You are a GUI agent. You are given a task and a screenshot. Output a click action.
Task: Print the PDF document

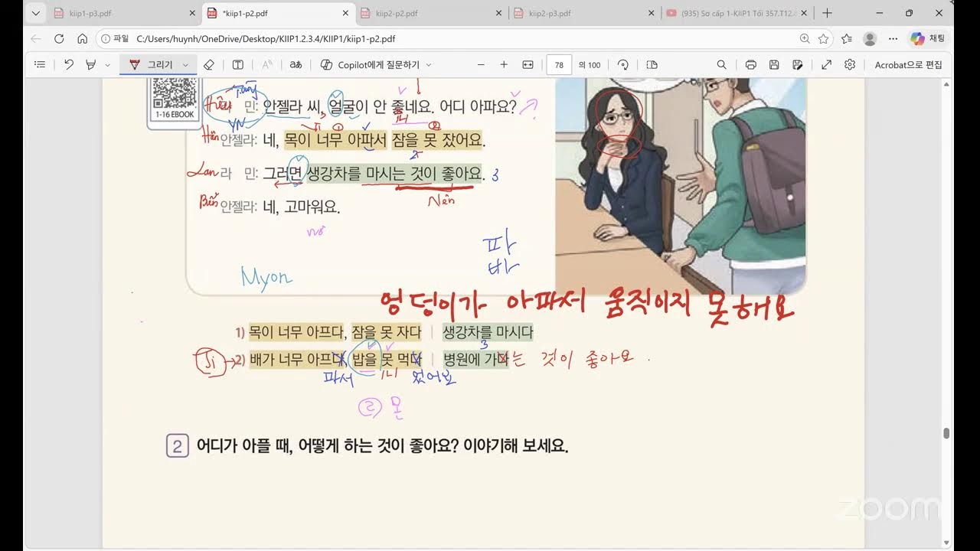[x=751, y=65]
